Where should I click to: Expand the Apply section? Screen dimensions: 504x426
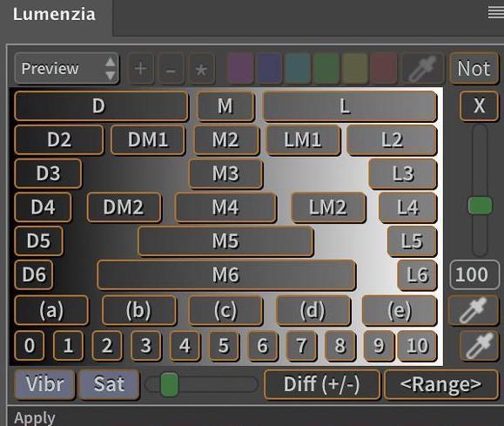(35, 418)
